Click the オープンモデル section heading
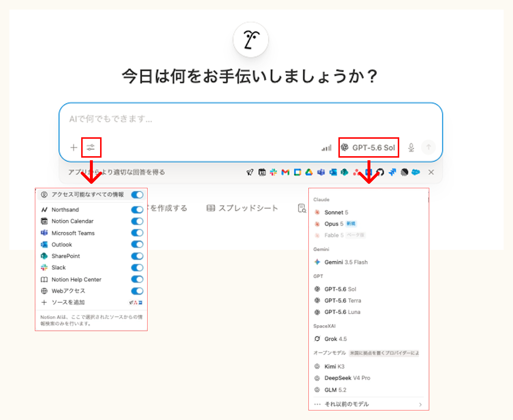Screen dimensions: 513x420 pos(329,353)
